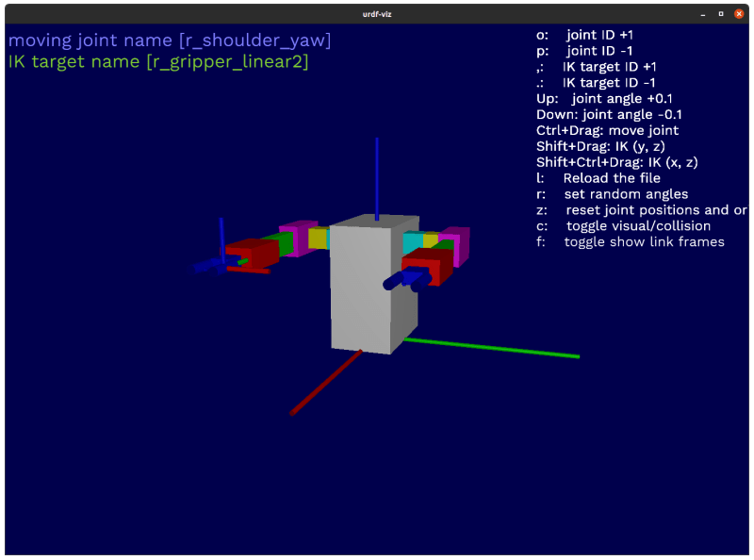The image size is (754, 560).
Task: Click the urdf-viz window title
Action: [377, 14]
